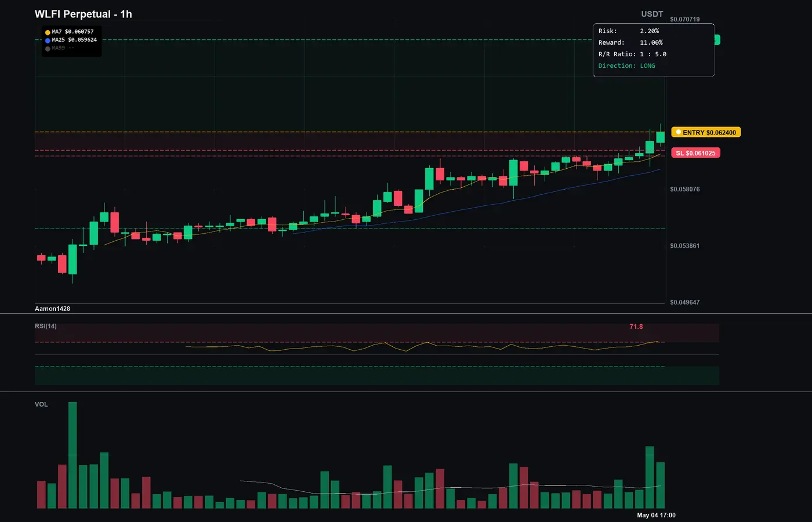Screen dimensions: 812x522
Task: Select the ENTRY $0.062400 price tag
Action: 706,132
